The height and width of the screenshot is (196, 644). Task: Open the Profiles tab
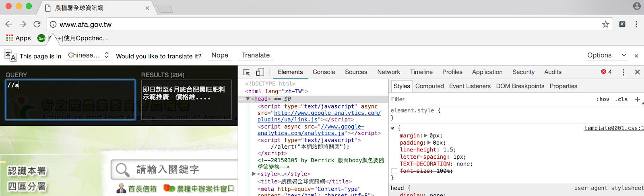(x=452, y=72)
